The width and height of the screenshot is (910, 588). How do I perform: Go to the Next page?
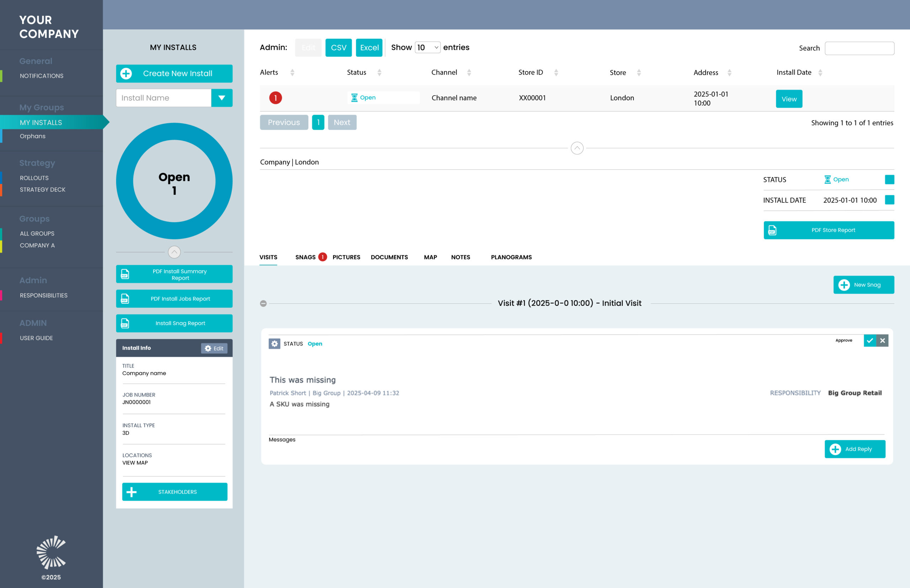[x=342, y=122]
